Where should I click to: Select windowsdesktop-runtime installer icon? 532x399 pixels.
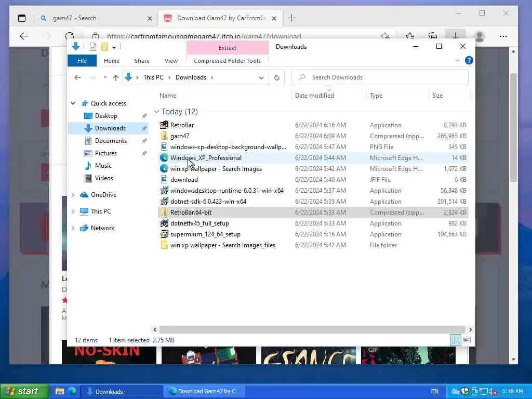click(164, 190)
